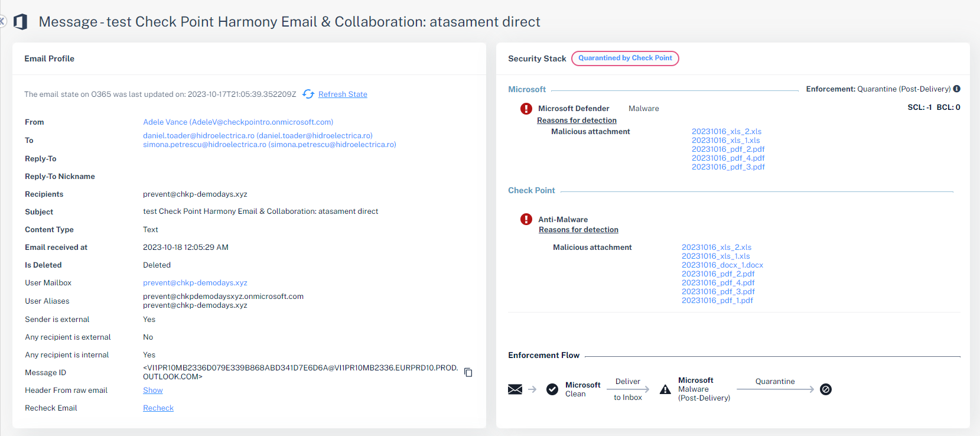Open Microsoft attachment 20231016_pdf_4.pdf
Viewport: 980px width, 436px height.
[x=728, y=158]
